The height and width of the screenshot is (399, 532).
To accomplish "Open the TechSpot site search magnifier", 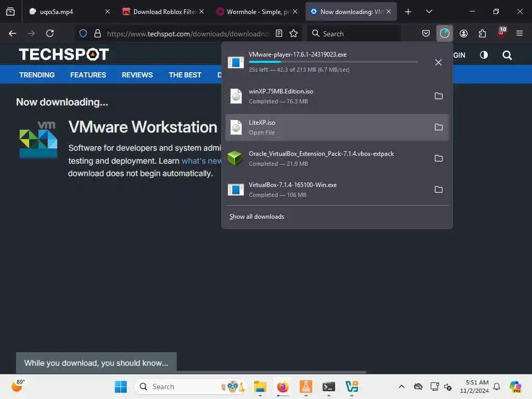I will 507,55.
